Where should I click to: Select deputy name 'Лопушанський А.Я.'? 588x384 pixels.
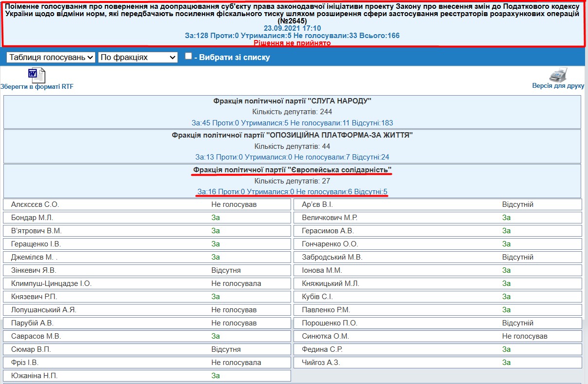[43, 310]
